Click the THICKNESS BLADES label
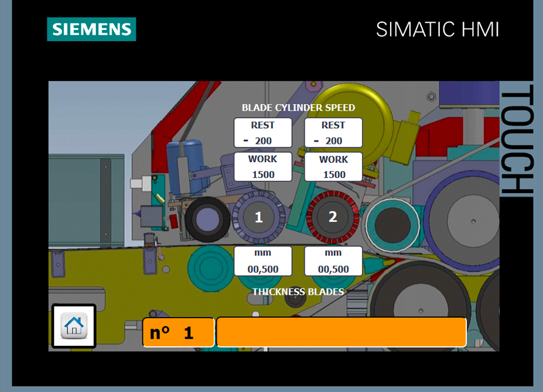This screenshot has height=392, width=543. 298,291
